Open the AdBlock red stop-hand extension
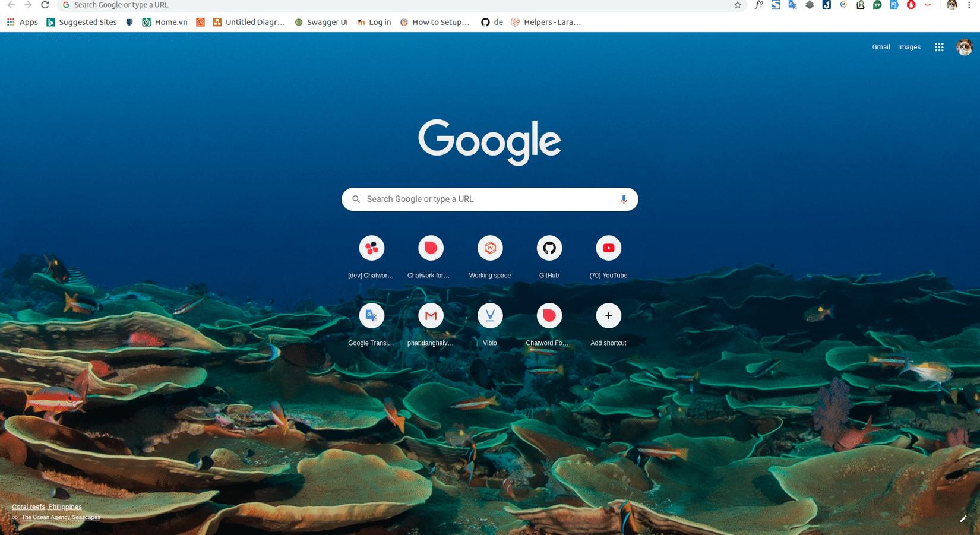980x535 pixels. click(911, 5)
